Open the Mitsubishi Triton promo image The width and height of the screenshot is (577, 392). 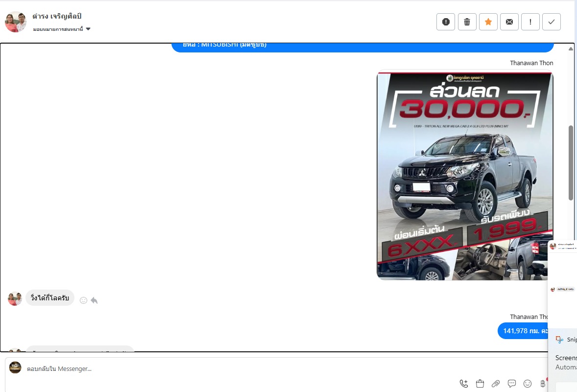[465, 175]
